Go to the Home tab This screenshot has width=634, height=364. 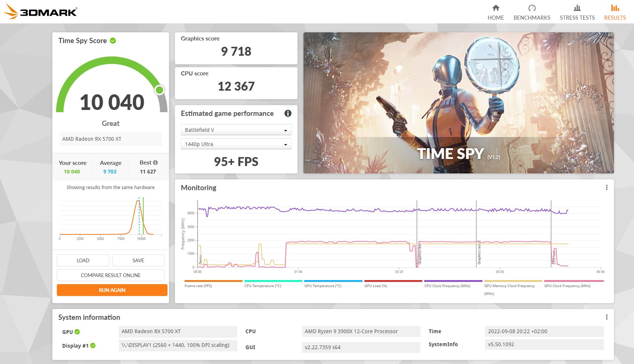(495, 12)
